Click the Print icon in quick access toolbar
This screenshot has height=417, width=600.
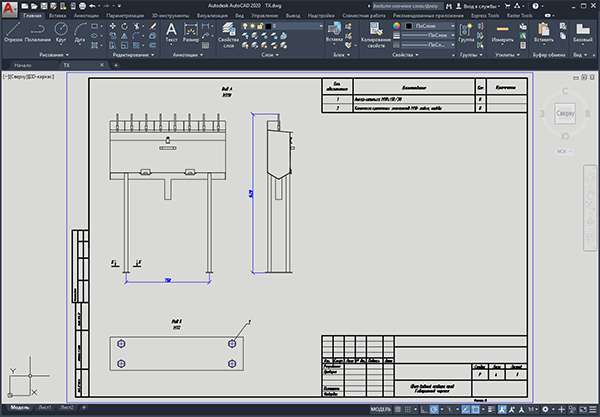tap(82, 6)
